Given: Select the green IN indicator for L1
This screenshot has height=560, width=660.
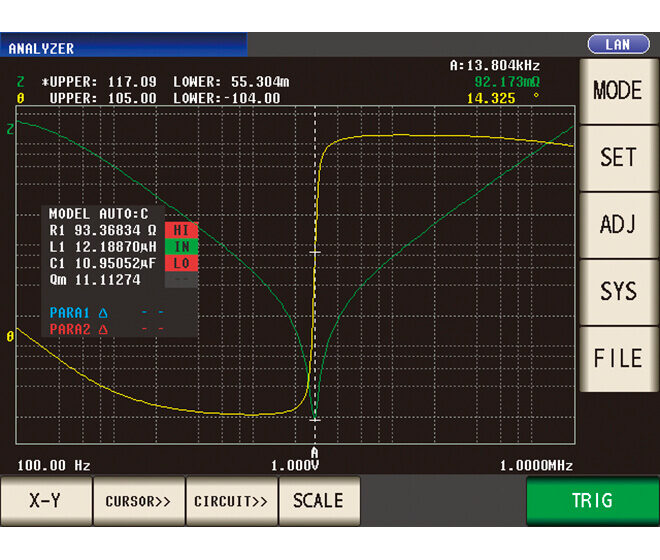Looking at the screenshot, I should [182, 246].
